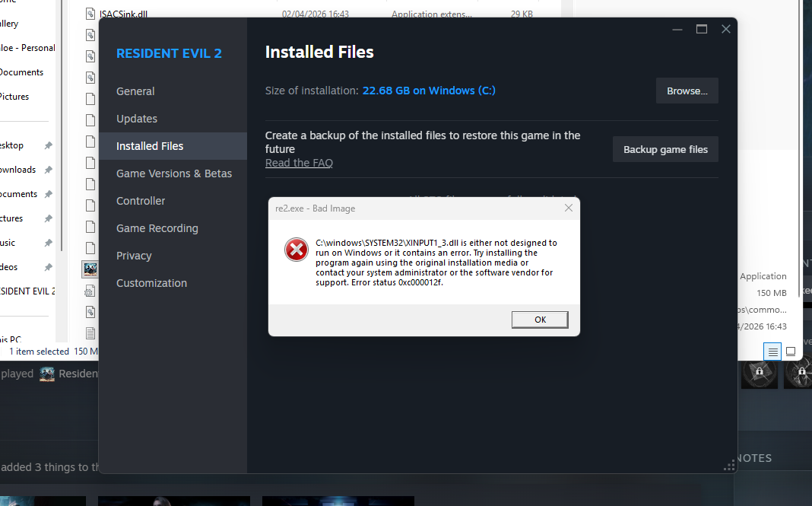812x506 pixels.
Task: Select ISACSink.dll in File Explorer
Action: (122, 14)
